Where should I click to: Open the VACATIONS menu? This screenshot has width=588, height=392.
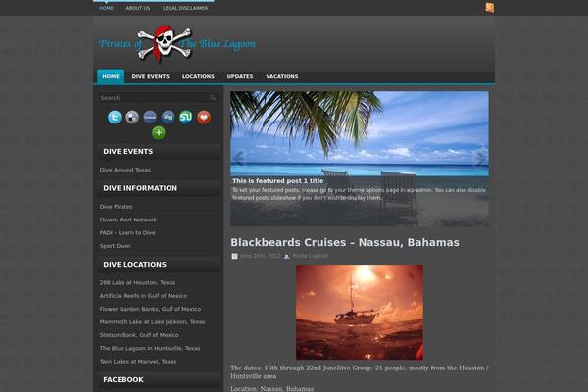coord(282,76)
